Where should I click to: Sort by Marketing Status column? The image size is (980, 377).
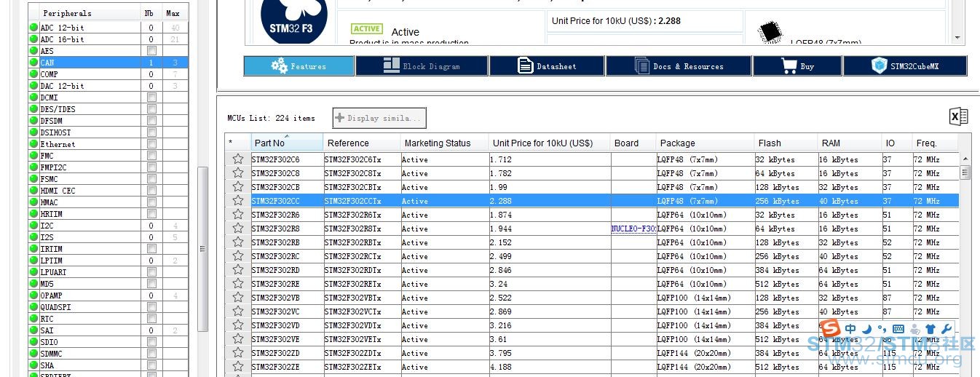point(444,143)
